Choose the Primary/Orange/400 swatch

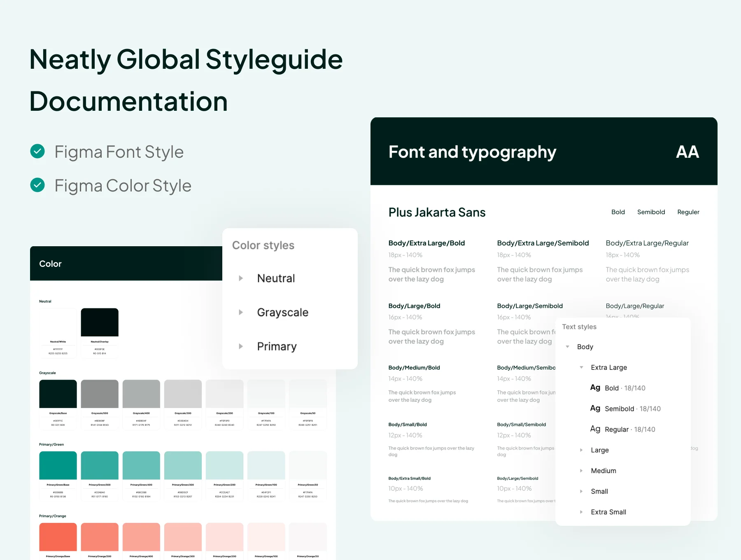[141, 537]
